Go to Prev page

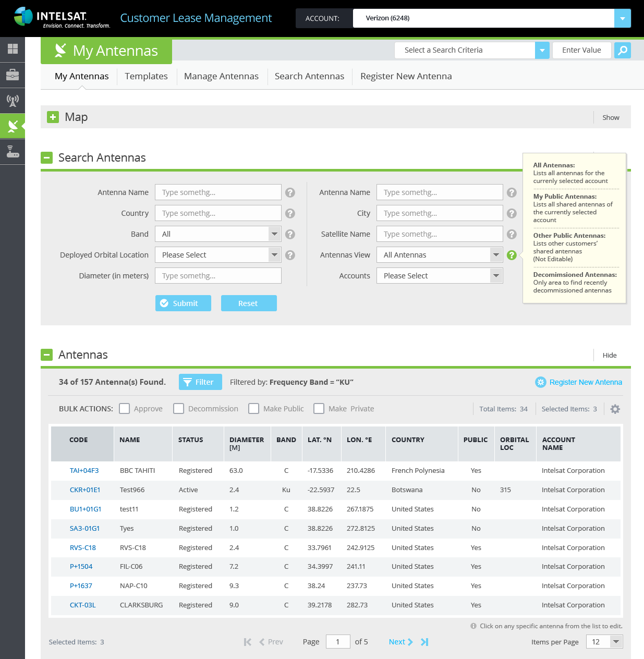click(271, 642)
